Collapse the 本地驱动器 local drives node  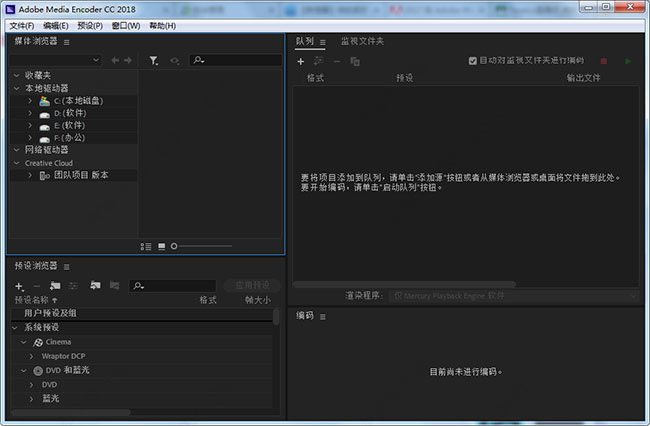(17, 88)
